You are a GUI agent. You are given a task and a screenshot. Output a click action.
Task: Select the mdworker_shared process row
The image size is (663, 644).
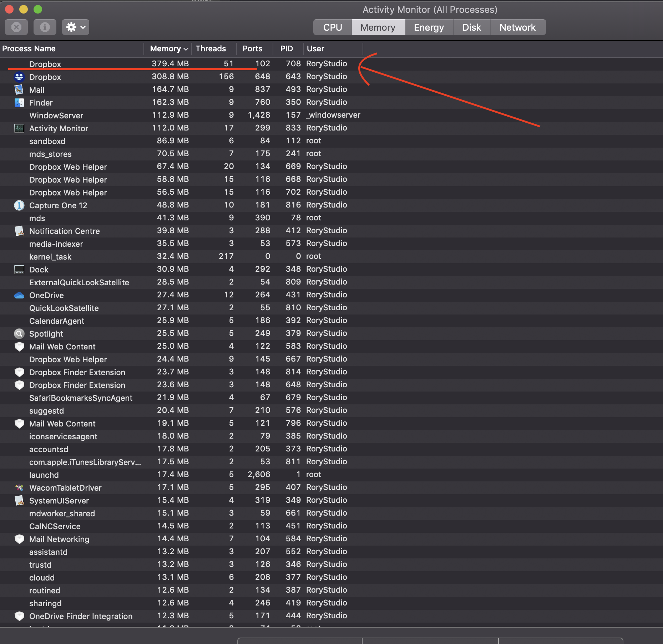click(x=331, y=513)
